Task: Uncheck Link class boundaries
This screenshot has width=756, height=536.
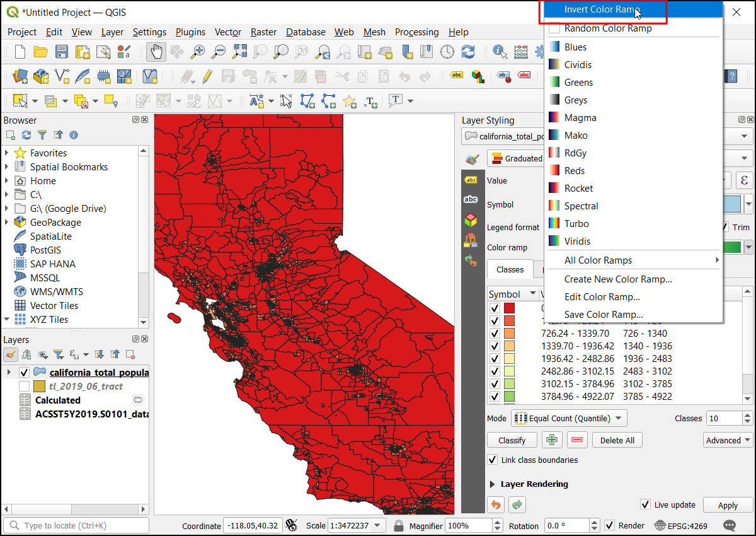Action: click(x=493, y=460)
